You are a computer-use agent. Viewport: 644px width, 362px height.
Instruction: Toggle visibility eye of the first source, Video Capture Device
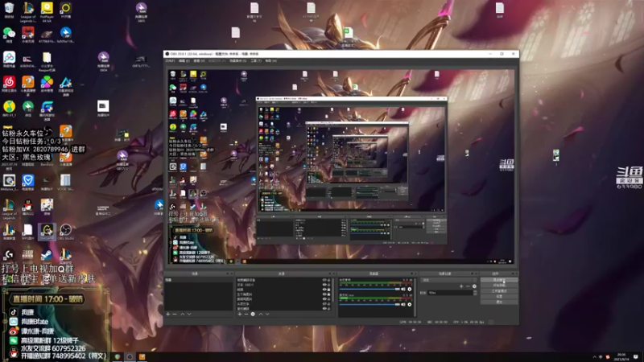pyautogui.click(x=324, y=280)
